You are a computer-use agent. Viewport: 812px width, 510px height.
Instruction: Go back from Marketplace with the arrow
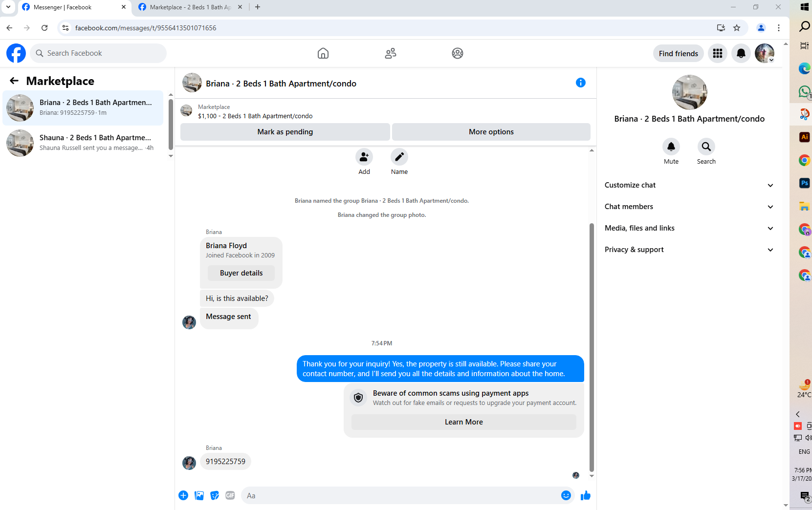[14, 81]
